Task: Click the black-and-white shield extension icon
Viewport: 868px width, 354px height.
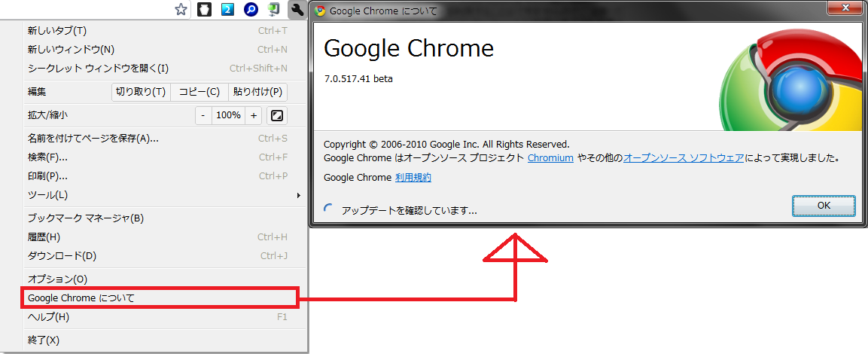Action: tap(204, 10)
